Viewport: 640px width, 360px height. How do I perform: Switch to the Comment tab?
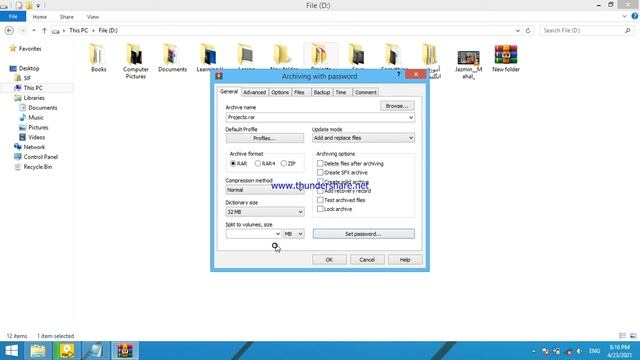click(365, 93)
